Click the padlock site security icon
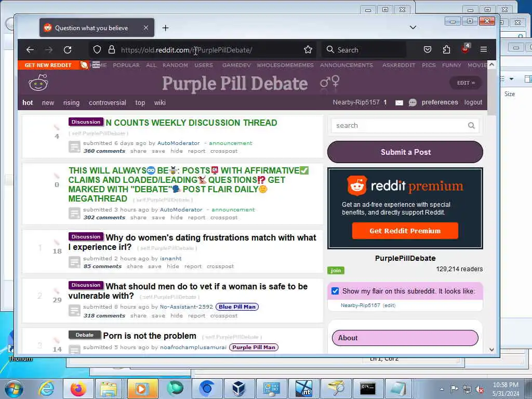This screenshot has height=399, width=532. [112, 50]
